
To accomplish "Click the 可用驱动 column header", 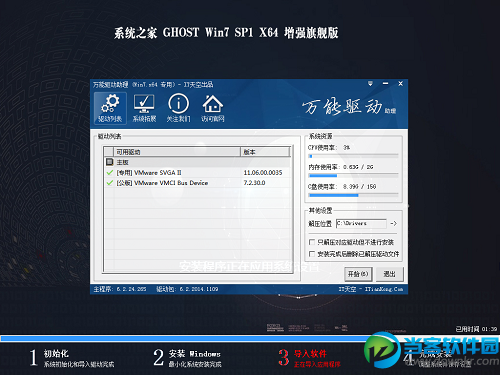I will [177, 152].
